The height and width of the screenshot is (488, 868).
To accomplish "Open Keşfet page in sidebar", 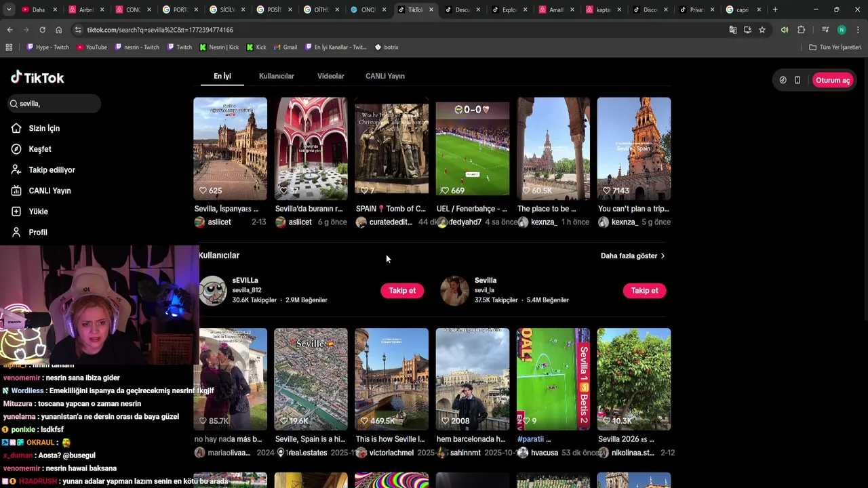I will pos(31,149).
